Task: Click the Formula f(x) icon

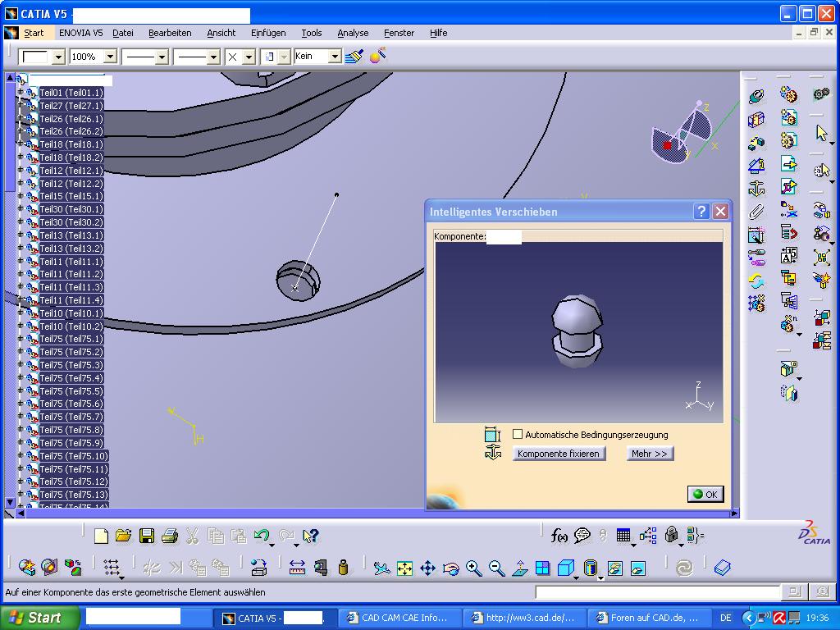Action: click(559, 535)
